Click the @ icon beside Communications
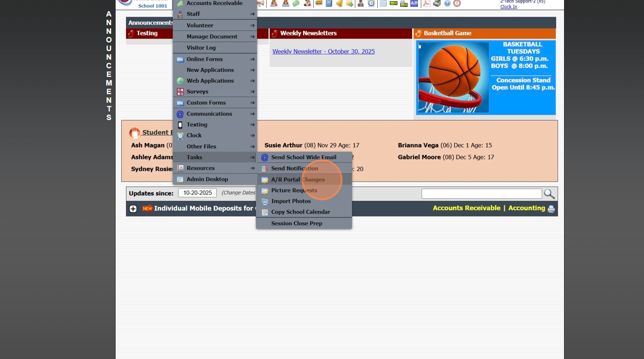 [180, 114]
